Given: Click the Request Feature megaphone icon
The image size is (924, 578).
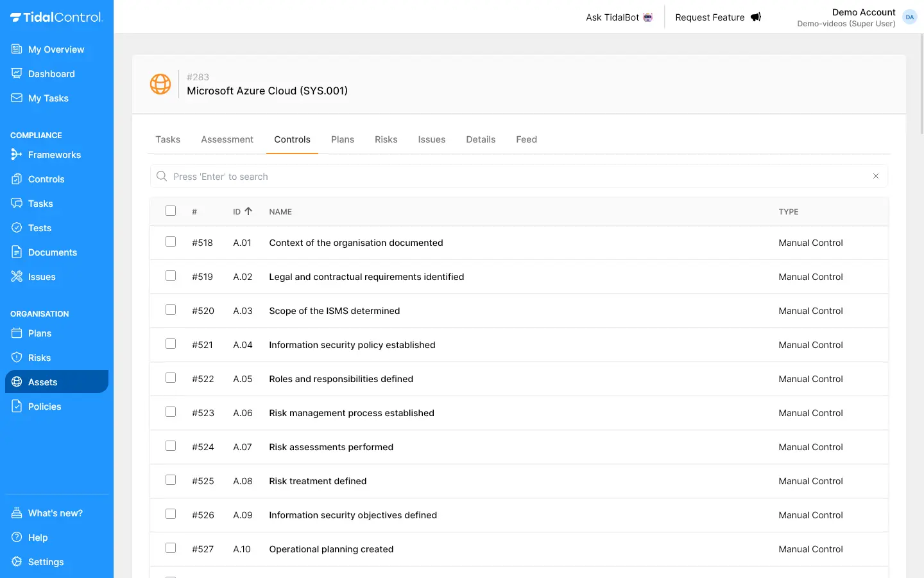Looking at the screenshot, I should [756, 17].
